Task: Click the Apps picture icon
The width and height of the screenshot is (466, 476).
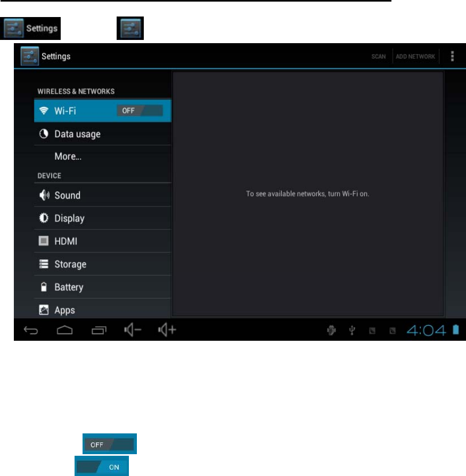Action: 44,310
